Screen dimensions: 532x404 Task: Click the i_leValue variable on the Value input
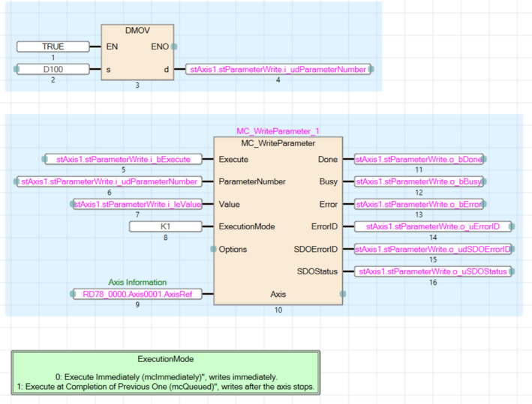[137, 204]
